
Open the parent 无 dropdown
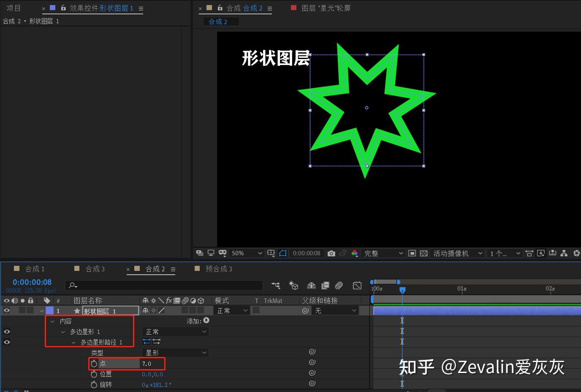click(335, 311)
